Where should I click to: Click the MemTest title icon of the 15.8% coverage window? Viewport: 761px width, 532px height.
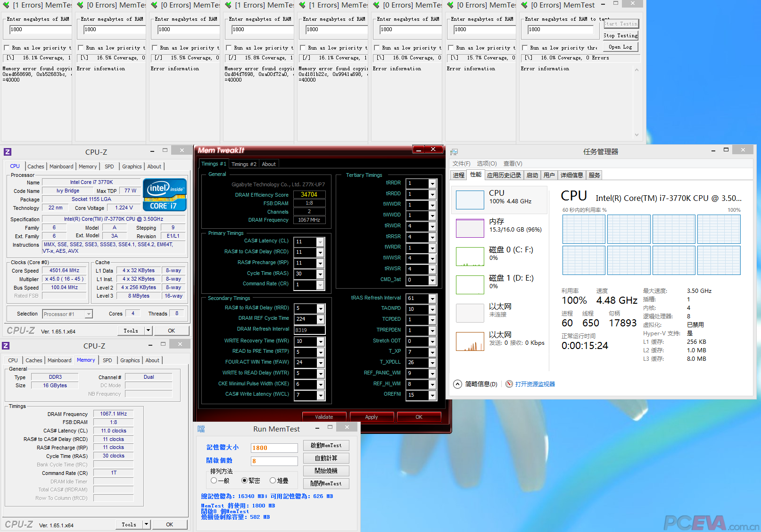[228, 5]
